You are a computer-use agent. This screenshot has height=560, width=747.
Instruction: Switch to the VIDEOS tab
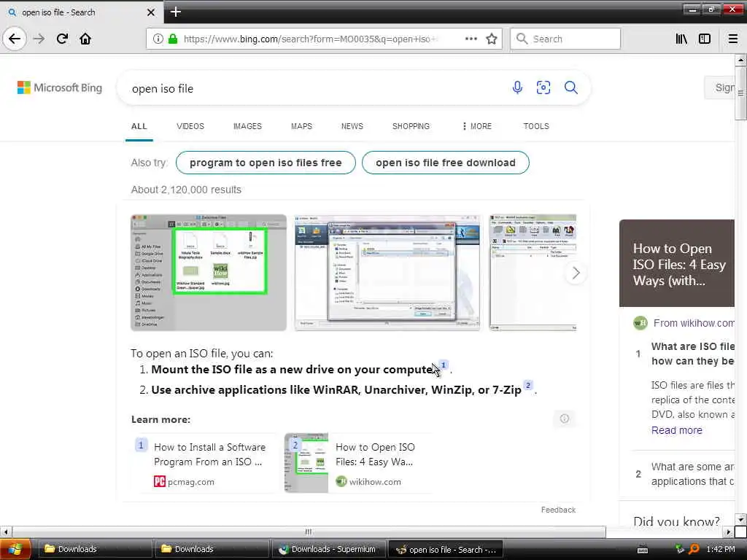[x=190, y=126]
